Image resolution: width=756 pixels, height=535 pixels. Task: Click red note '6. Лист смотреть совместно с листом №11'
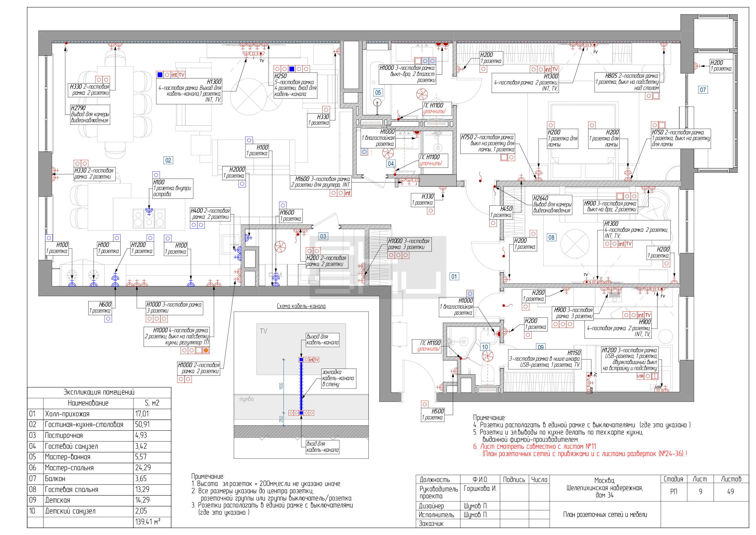[x=535, y=447]
